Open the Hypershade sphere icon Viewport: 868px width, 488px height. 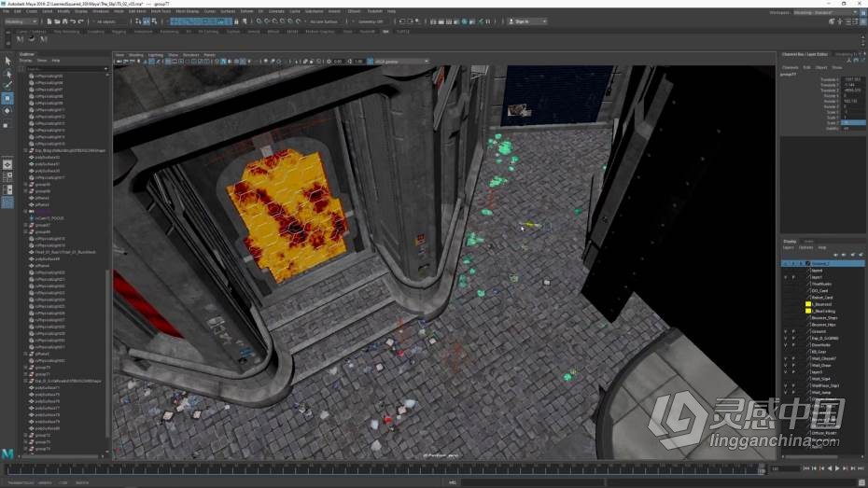coord(465,21)
